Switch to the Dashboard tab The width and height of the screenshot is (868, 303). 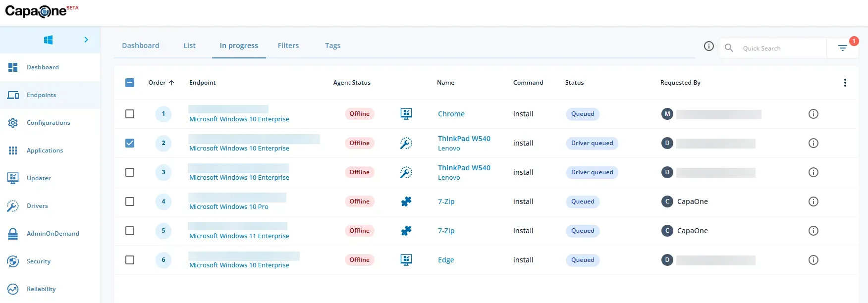(x=141, y=46)
